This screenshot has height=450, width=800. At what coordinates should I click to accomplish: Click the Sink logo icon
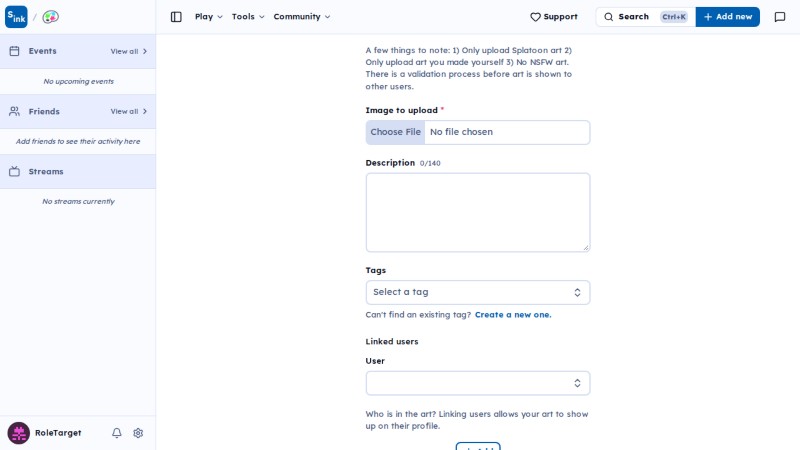(16, 17)
